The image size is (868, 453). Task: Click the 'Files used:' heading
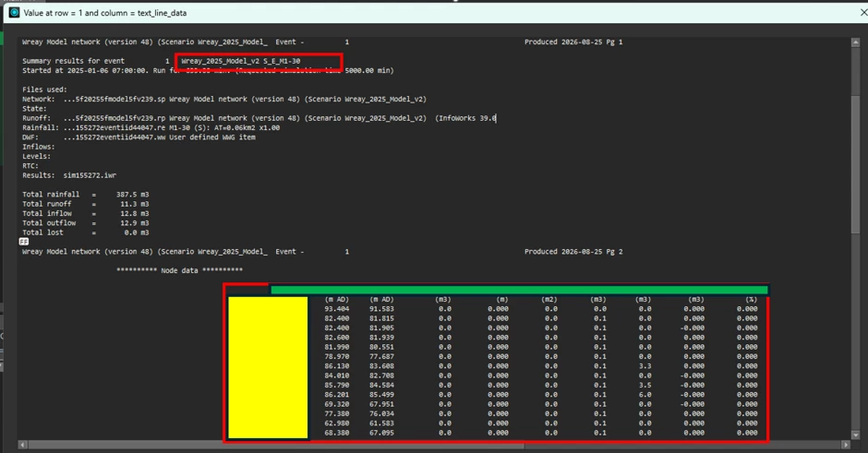click(44, 89)
